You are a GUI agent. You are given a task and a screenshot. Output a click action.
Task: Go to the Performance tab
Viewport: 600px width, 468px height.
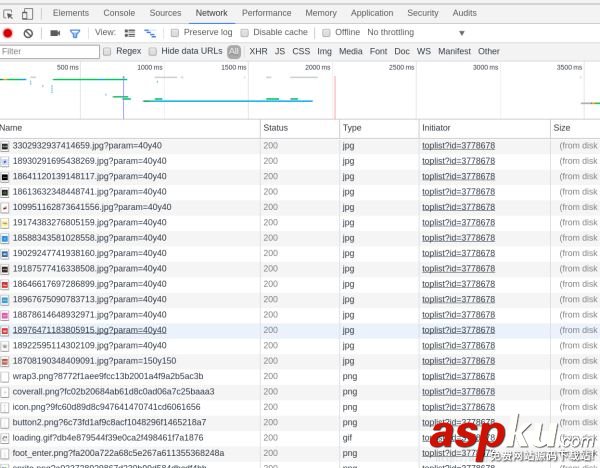[x=266, y=13]
